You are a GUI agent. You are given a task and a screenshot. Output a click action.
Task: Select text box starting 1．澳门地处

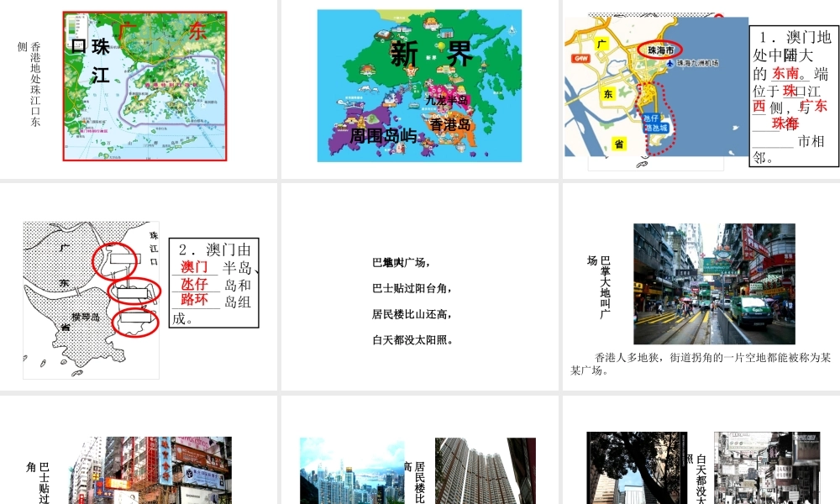794,97
